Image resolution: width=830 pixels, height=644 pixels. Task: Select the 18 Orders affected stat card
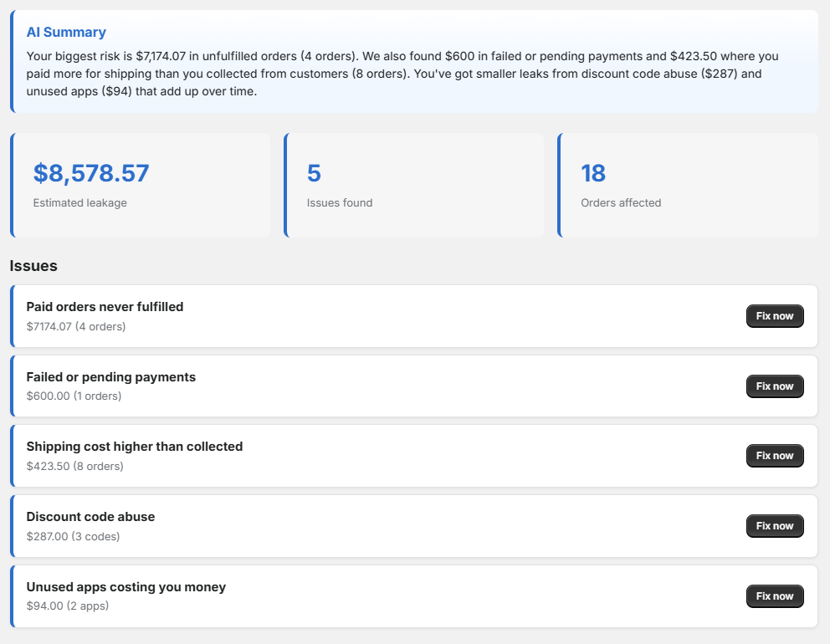click(688, 185)
